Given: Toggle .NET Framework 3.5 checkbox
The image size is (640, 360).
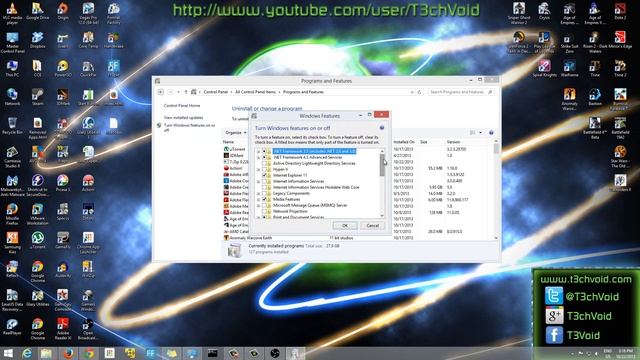Looking at the screenshot, I should (264, 151).
